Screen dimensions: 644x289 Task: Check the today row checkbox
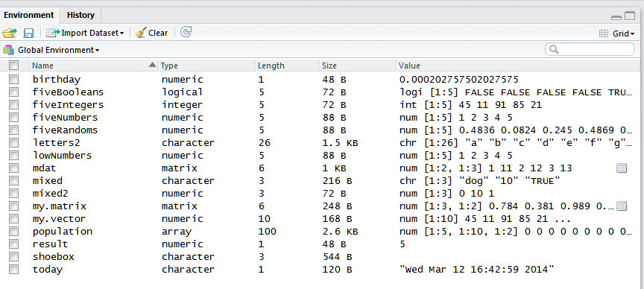[14, 270]
